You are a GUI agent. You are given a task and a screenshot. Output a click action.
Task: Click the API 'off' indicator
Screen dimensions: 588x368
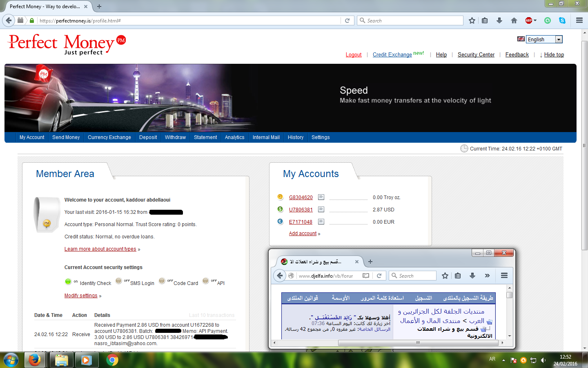[206, 280]
